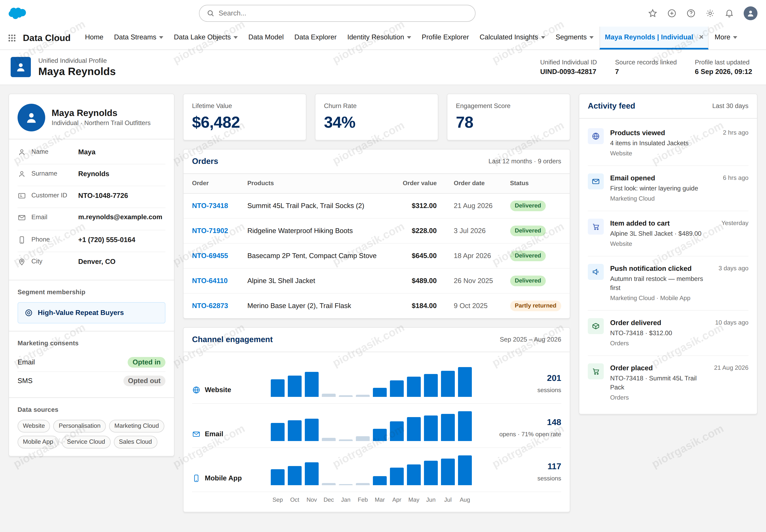Click the Personalisation data source chip
The height and width of the screenshot is (532, 766).
79,426
